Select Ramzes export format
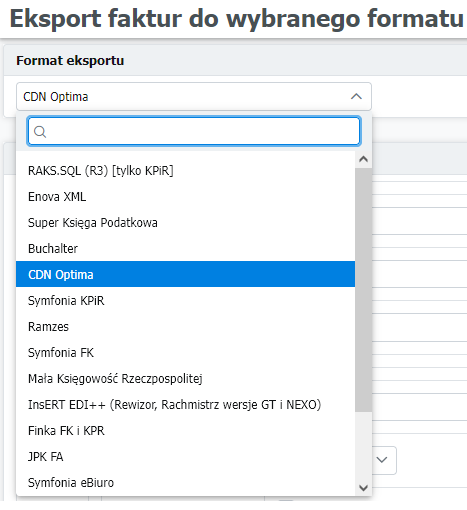Image resolution: width=467 pixels, height=510 pixels. [x=185, y=327]
